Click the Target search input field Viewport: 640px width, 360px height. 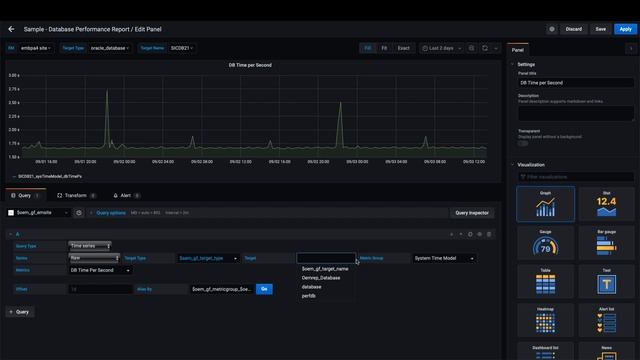[x=326, y=258]
